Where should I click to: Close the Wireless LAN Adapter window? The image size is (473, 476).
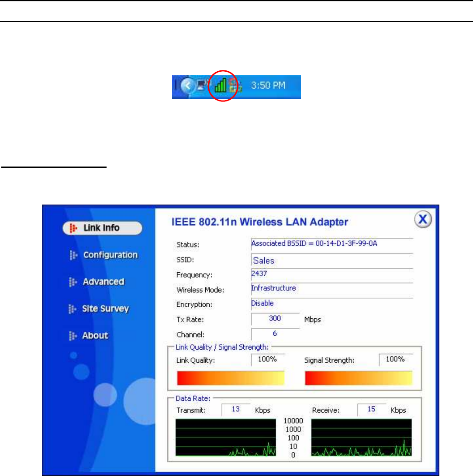click(423, 219)
